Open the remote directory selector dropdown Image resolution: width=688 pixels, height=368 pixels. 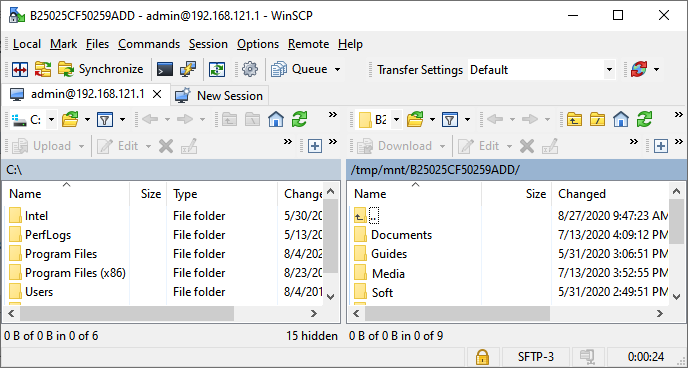pos(396,119)
